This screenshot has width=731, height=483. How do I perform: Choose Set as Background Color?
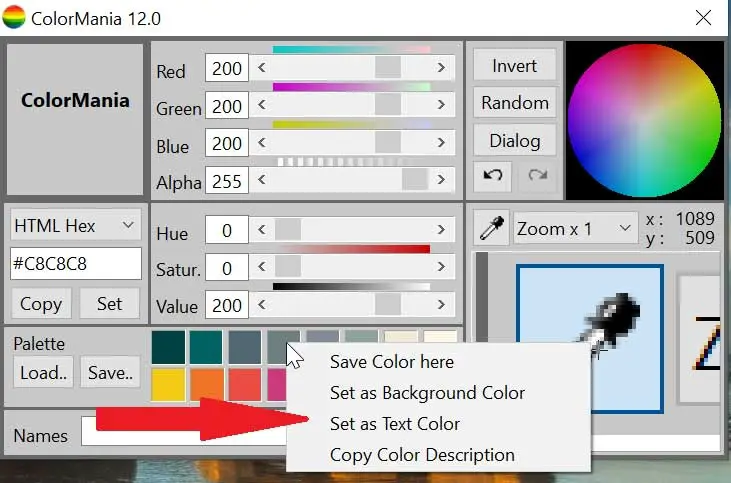[x=427, y=393]
